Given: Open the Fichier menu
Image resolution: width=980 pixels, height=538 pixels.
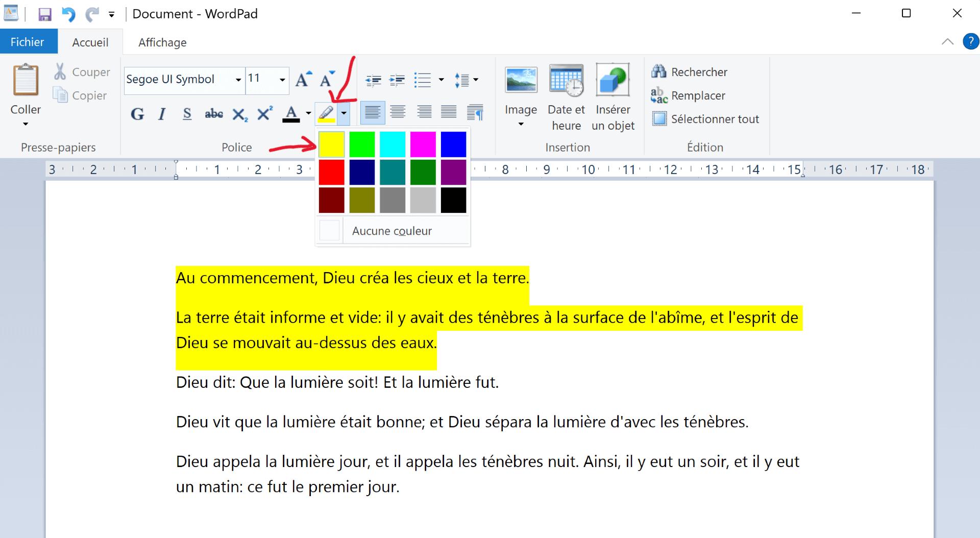Looking at the screenshot, I should [29, 41].
